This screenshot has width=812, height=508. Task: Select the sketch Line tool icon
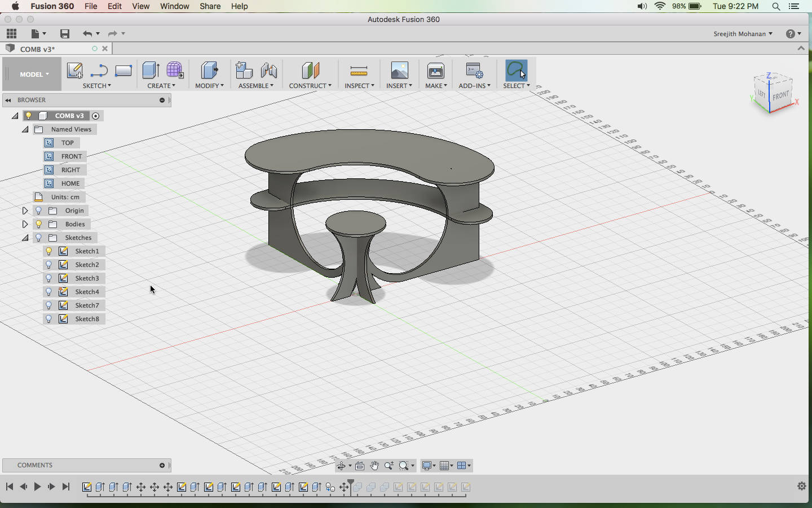(x=99, y=71)
